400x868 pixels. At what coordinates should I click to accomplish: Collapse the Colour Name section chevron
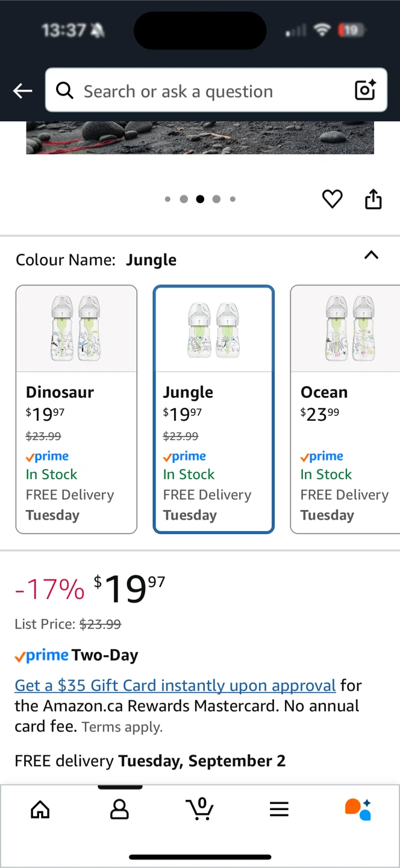click(372, 255)
